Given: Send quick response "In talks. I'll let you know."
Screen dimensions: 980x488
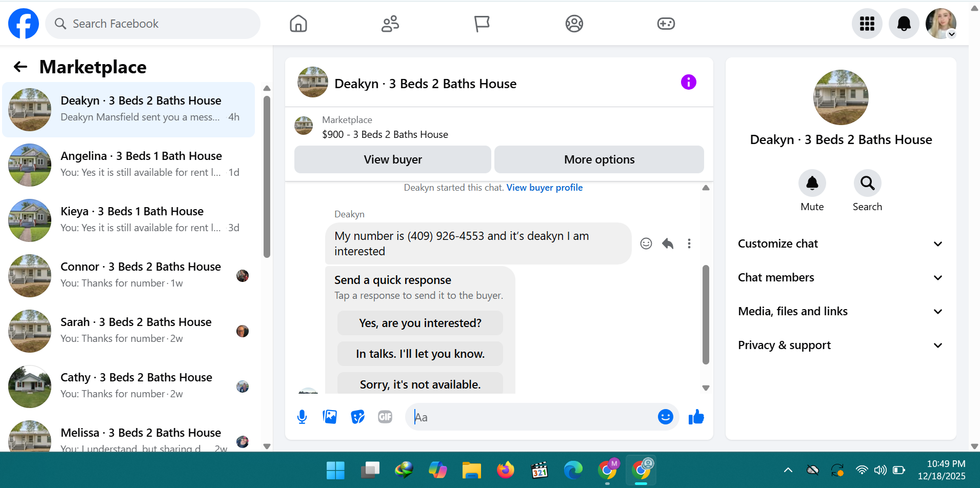Looking at the screenshot, I should click(420, 354).
